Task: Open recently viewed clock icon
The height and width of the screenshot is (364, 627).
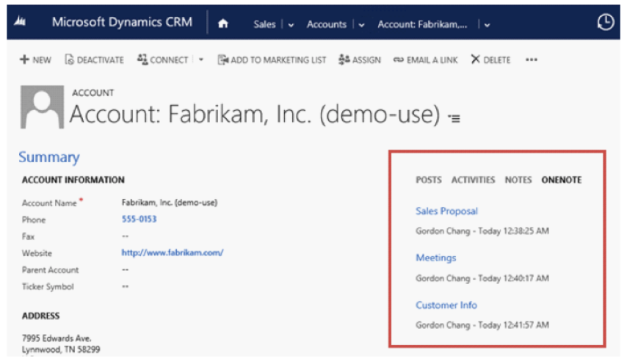Action: point(606,22)
